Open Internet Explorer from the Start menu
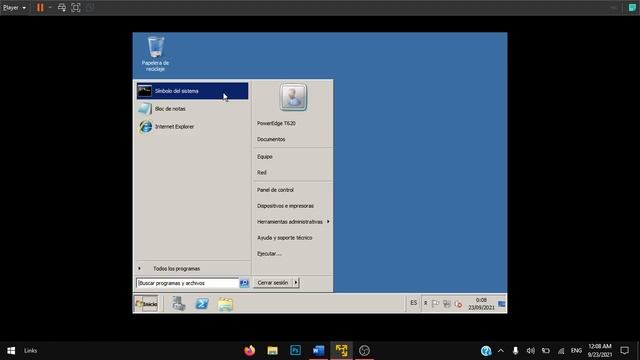The height and width of the screenshot is (360, 640). (x=192, y=127)
